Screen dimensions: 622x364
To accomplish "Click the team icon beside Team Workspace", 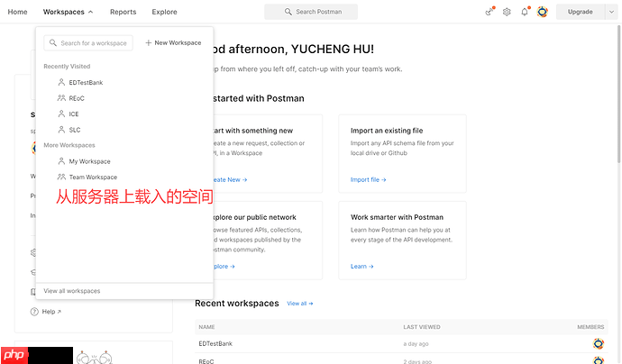I will coord(61,177).
